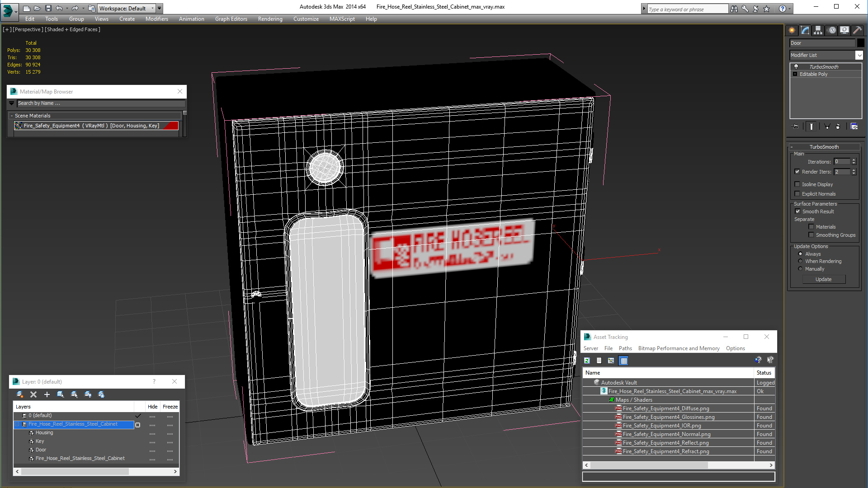Click the thumbnail view icon in Asset Tracking
The height and width of the screenshot is (488, 868).
pos(624,361)
